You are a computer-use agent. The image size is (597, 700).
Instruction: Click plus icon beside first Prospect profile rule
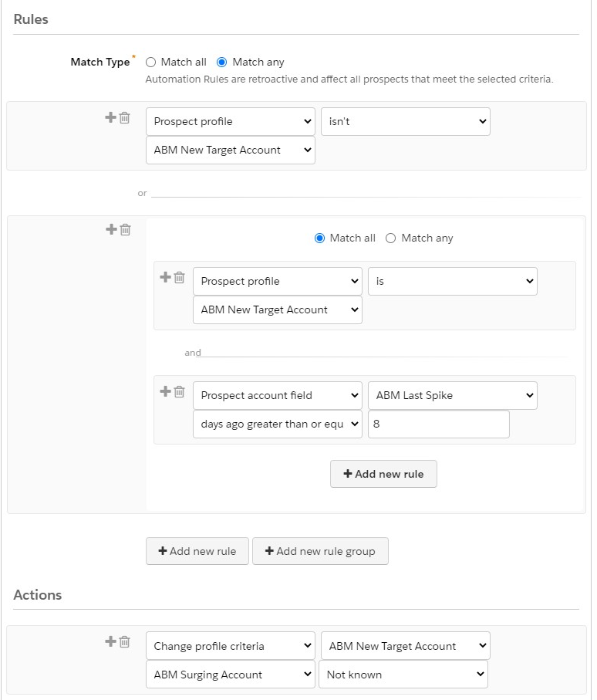pyautogui.click(x=110, y=118)
